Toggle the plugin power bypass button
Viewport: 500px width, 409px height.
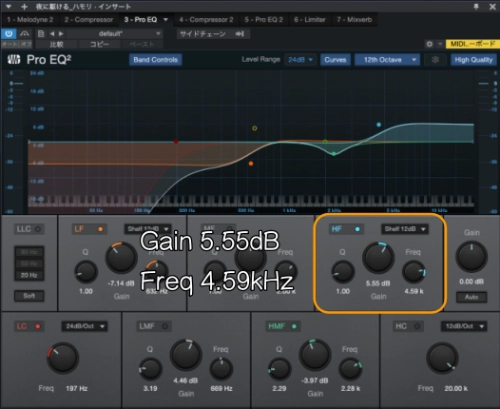tap(9, 34)
